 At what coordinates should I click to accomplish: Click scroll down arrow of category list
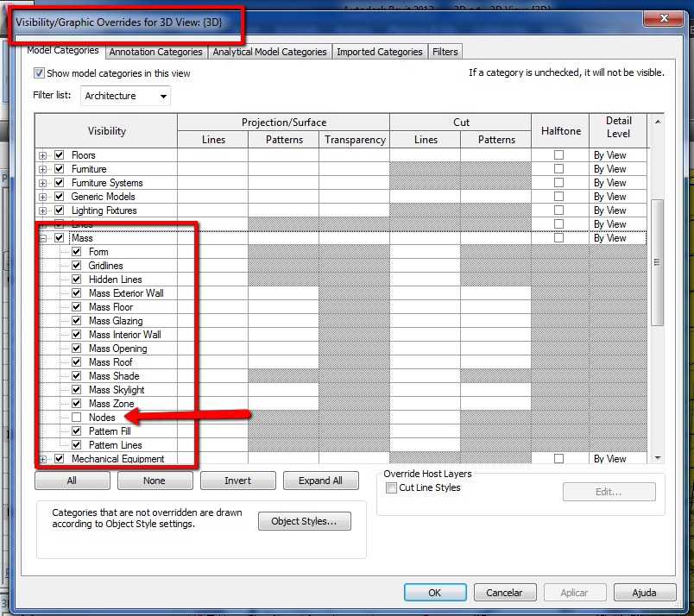click(x=658, y=458)
